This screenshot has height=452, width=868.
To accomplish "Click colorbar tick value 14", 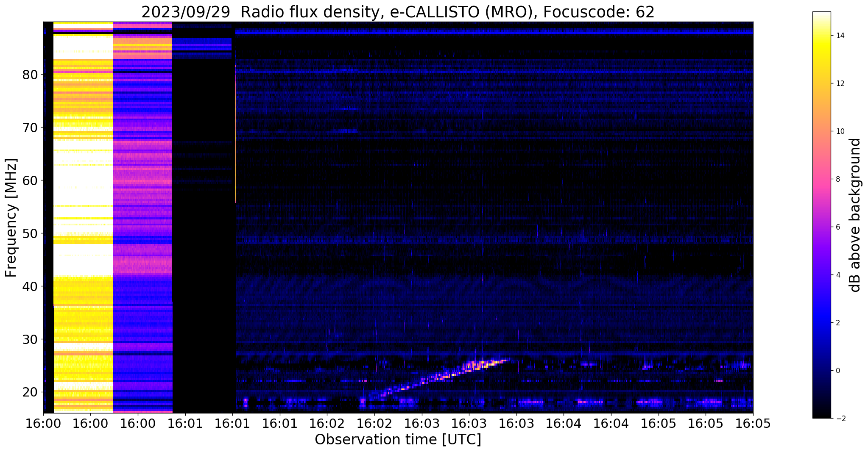I will (x=840, y=36).
